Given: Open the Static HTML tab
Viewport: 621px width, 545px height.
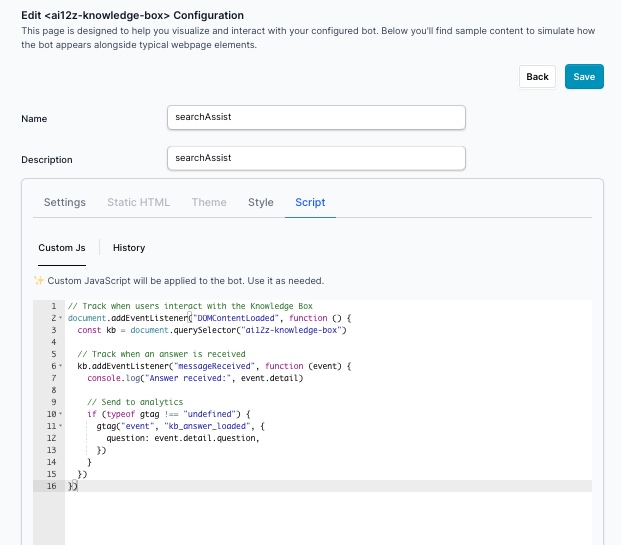Looking at the screenshot, I should coord(139,202).
